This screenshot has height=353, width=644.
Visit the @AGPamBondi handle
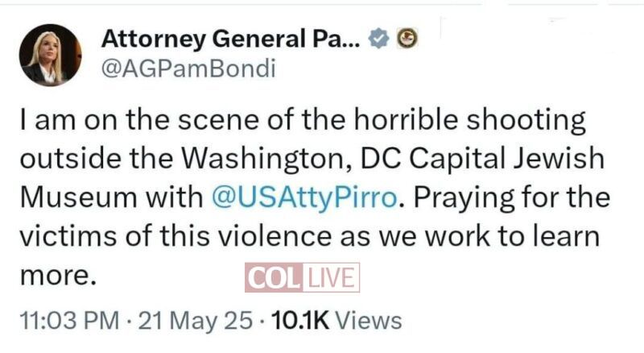pos(188,69)
